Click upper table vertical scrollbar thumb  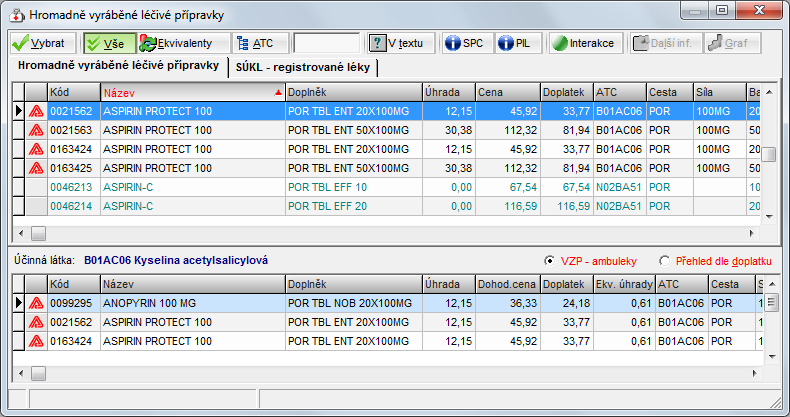click(x=769, y=154)
